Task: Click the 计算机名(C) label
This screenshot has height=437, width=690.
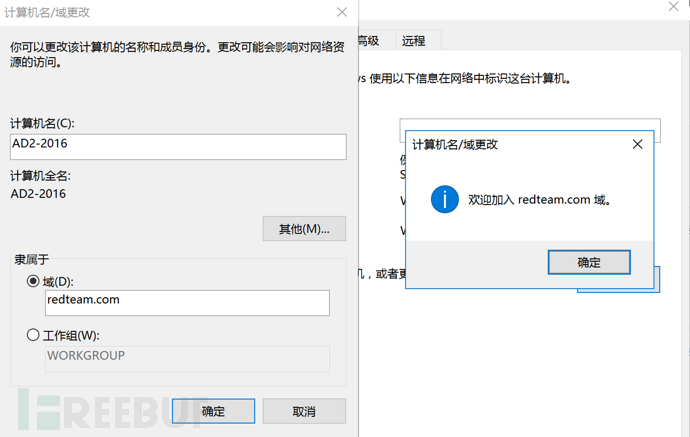Action: (42, 123)
